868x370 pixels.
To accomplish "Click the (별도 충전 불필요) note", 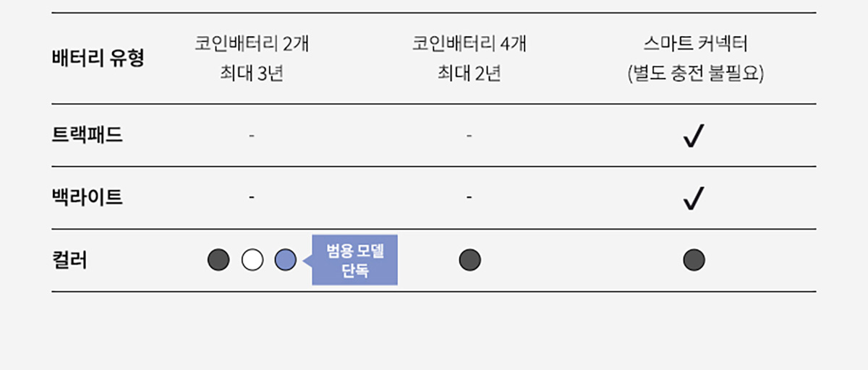I will pyautogui.click(x=695, y=74).
